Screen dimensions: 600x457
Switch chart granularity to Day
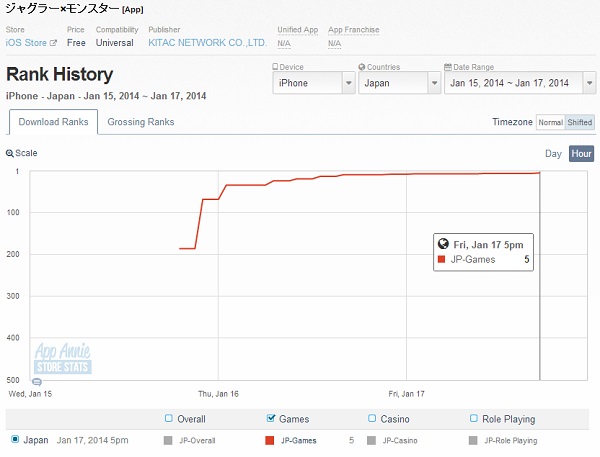click(x=553, y=153)
